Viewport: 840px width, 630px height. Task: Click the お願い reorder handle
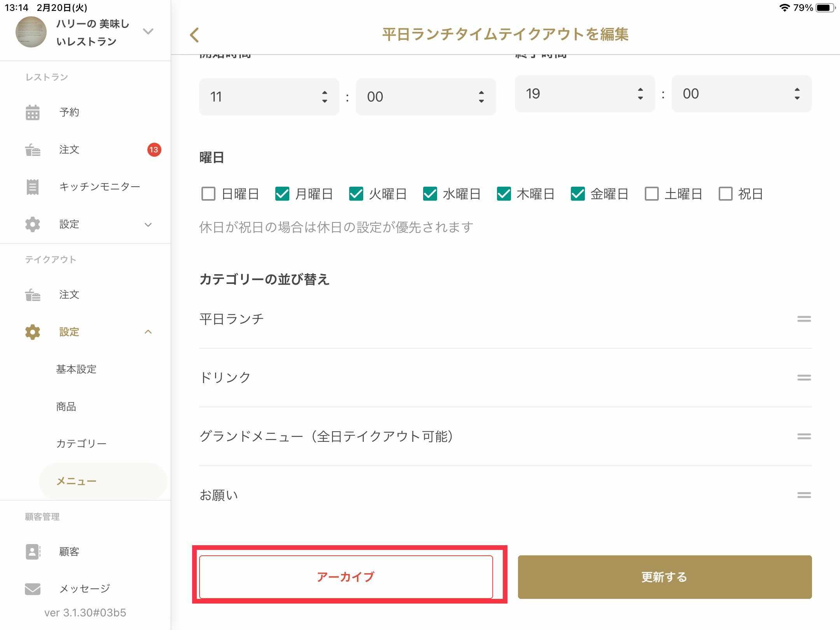coord(804,495)
